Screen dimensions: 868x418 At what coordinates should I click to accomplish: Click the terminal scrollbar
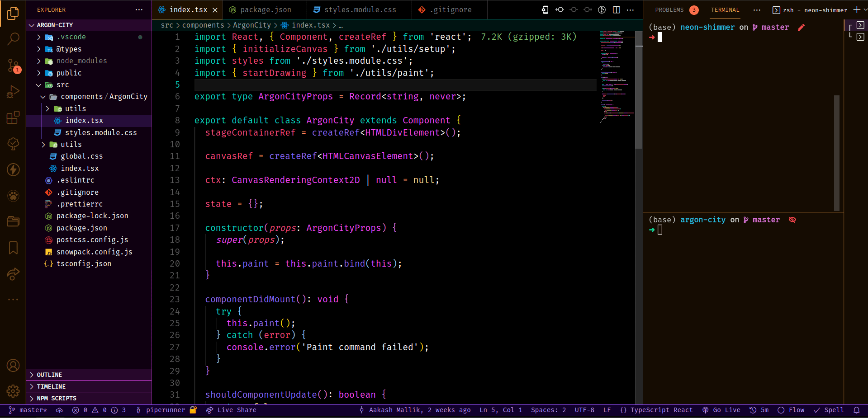(x=837, y=153)
